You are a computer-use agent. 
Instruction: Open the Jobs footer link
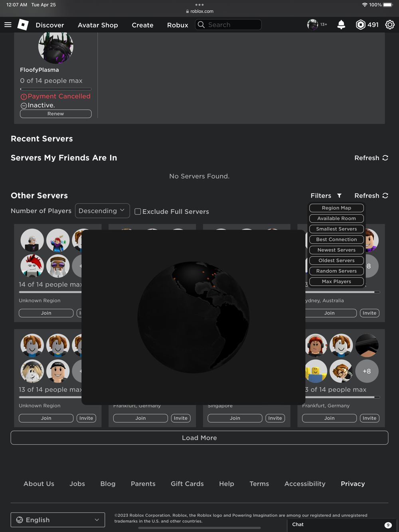tap(77, 484)
